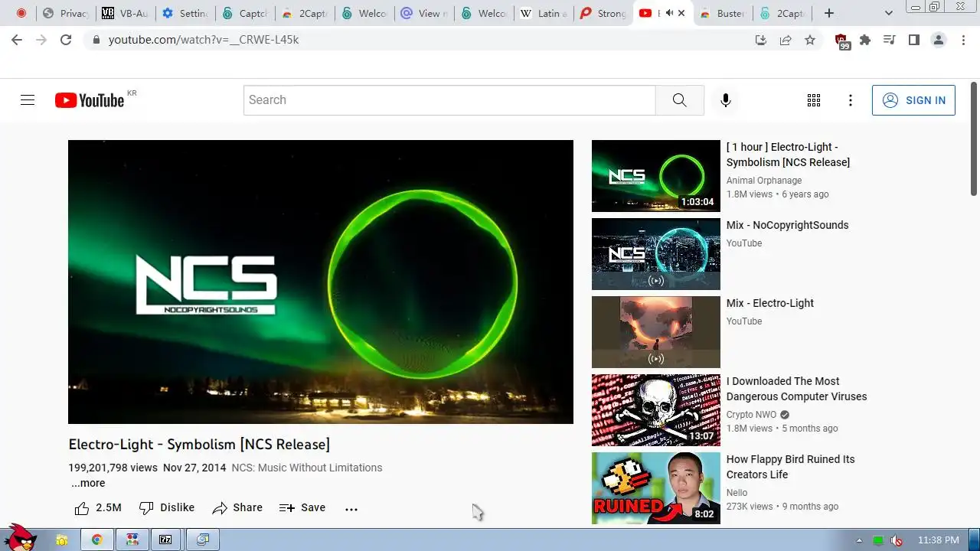Open the YouTube guide hamburger menu
The image size is (980, 551).
coord(28,100)
